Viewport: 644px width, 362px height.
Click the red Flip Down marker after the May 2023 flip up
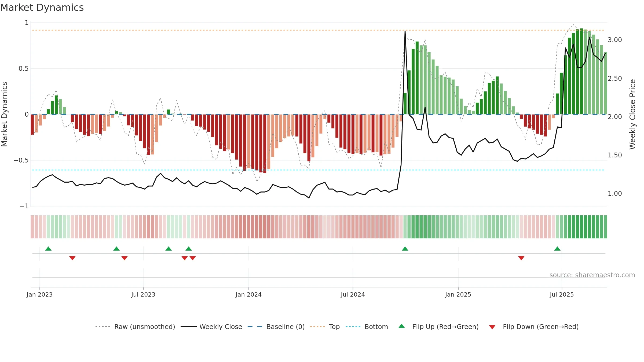[125, 258]
